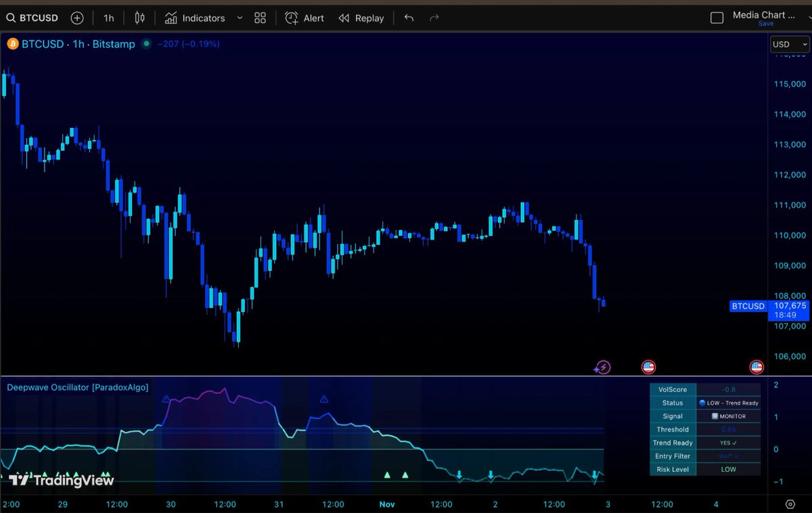
Task: Select the BTCUSD price label on axis
Action: pyautogui.click(x=748, y=306)
